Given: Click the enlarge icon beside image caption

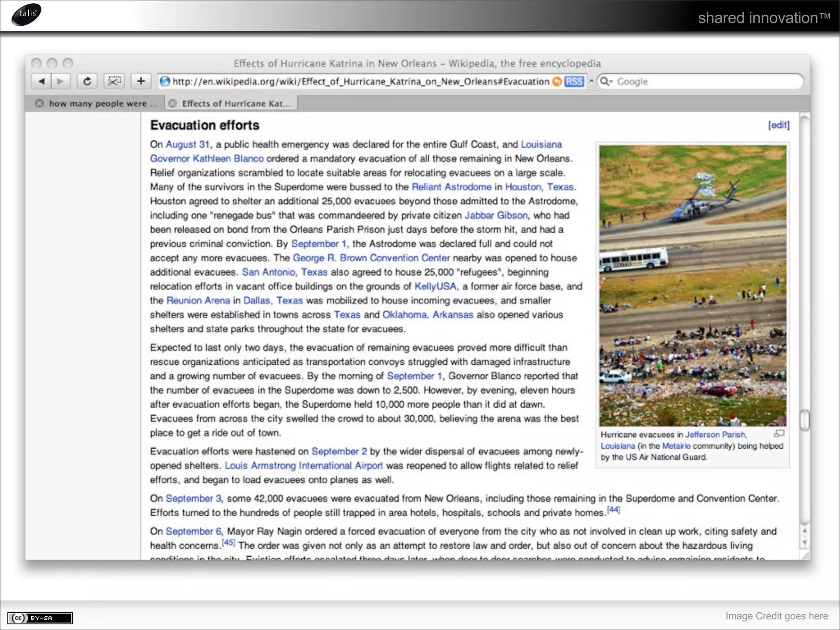Looking at the screenshot, I should click(x=779, y=434).
